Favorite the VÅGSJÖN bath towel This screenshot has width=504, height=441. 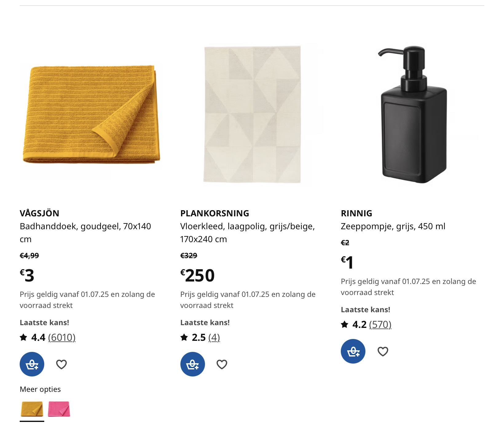click(x=61, y=364)
